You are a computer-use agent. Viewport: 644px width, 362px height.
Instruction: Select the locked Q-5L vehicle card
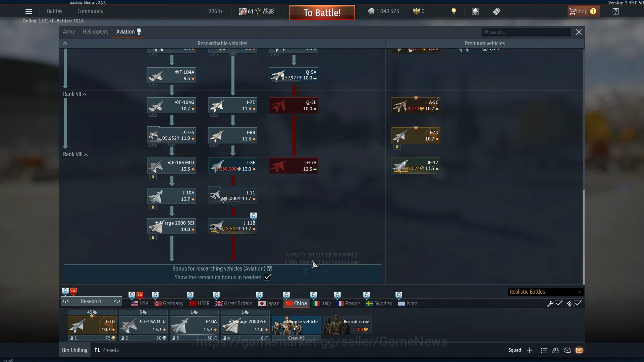pyautogui.click(x=294, y=105)
